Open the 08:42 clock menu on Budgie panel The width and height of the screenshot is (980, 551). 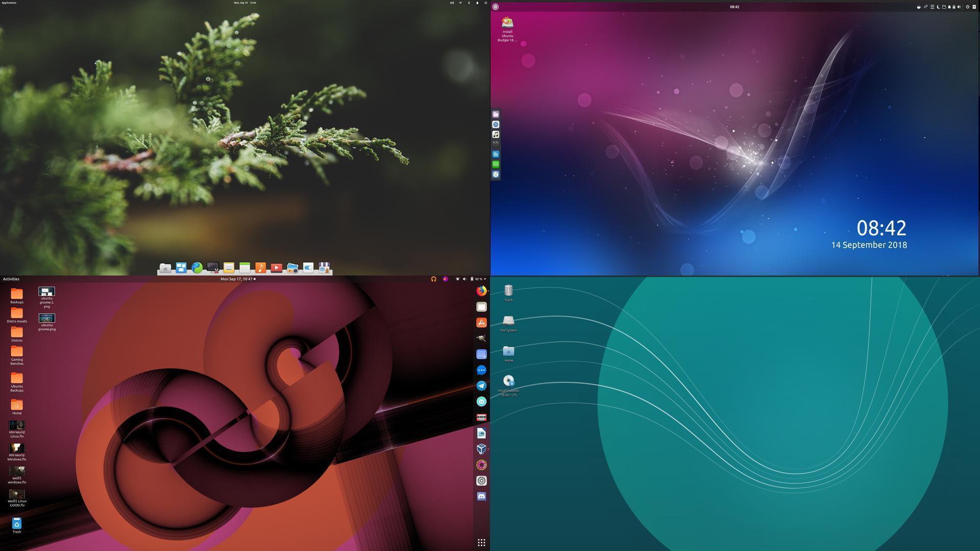click(735, 7)
